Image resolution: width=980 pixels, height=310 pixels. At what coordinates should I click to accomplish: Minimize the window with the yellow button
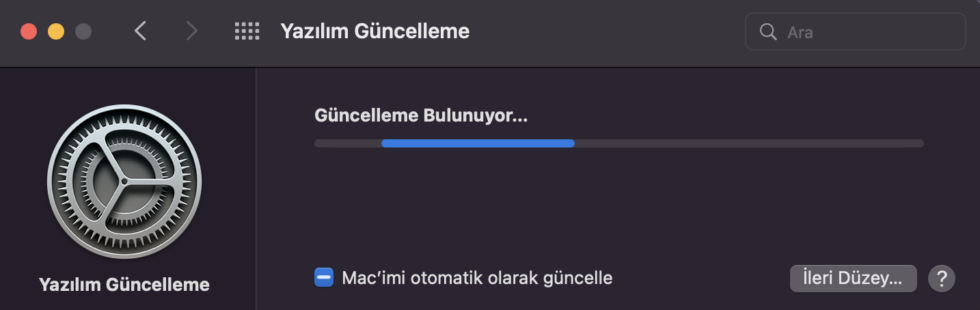pos(56,31)
